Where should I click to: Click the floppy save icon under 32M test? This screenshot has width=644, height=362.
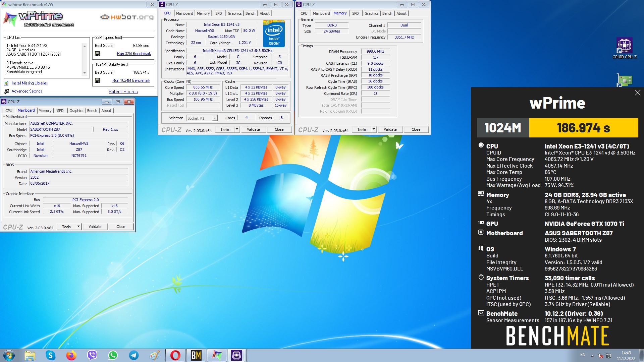point(97,54)
